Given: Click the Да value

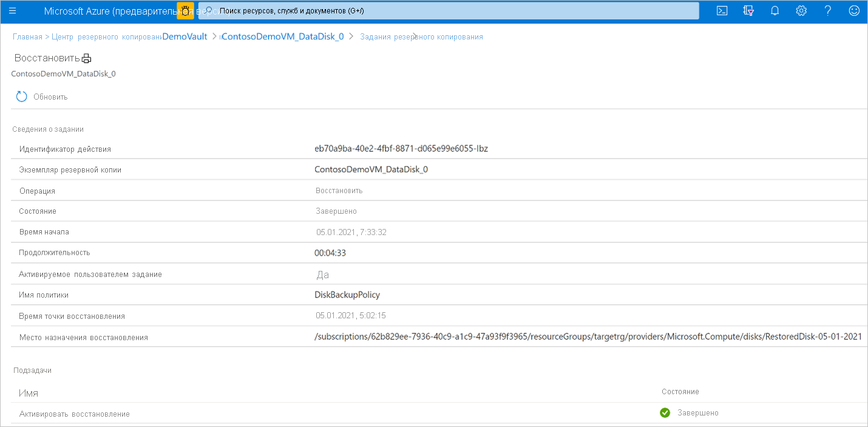Looking at the screenshot, I should click(x=323, y=275).
